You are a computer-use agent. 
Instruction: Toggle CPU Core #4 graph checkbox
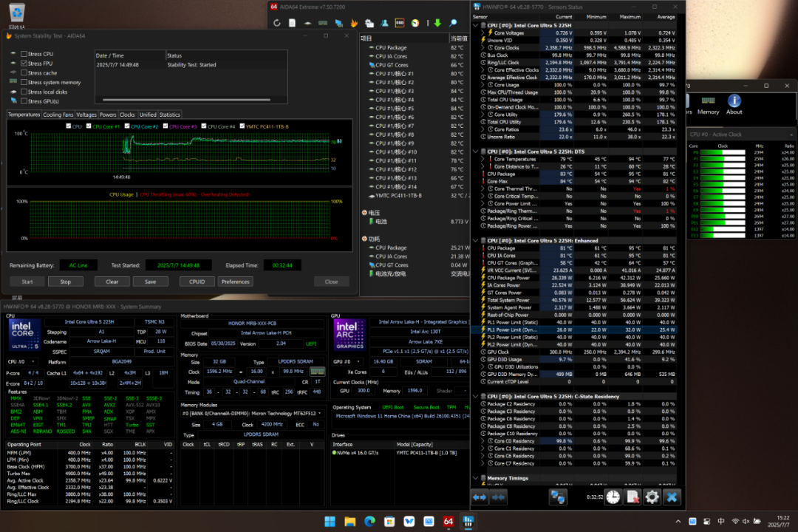click(204, 126)
